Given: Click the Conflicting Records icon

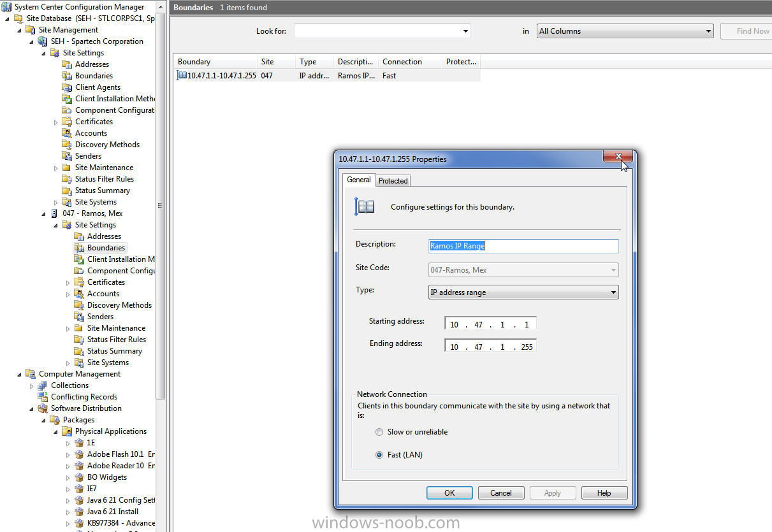Looking at the screenshot, I should click(43, 397).
